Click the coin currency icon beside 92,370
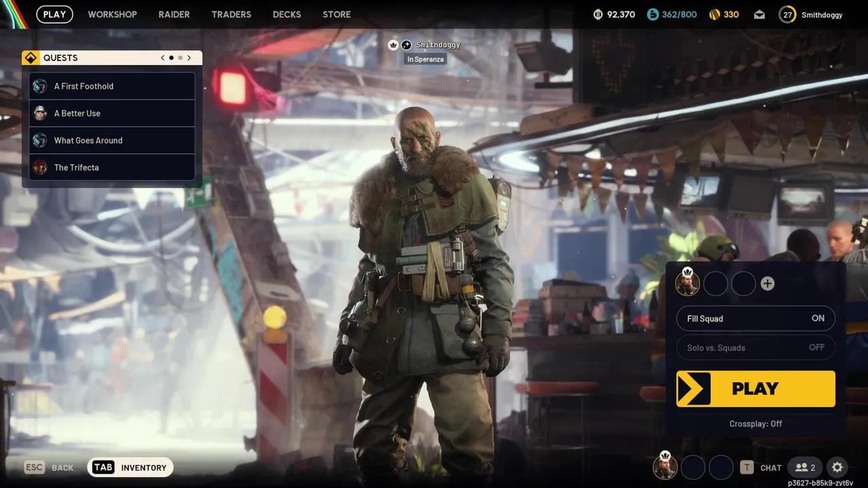The width and height of the screenshot is (868, 488). click(x=597, y=14)
